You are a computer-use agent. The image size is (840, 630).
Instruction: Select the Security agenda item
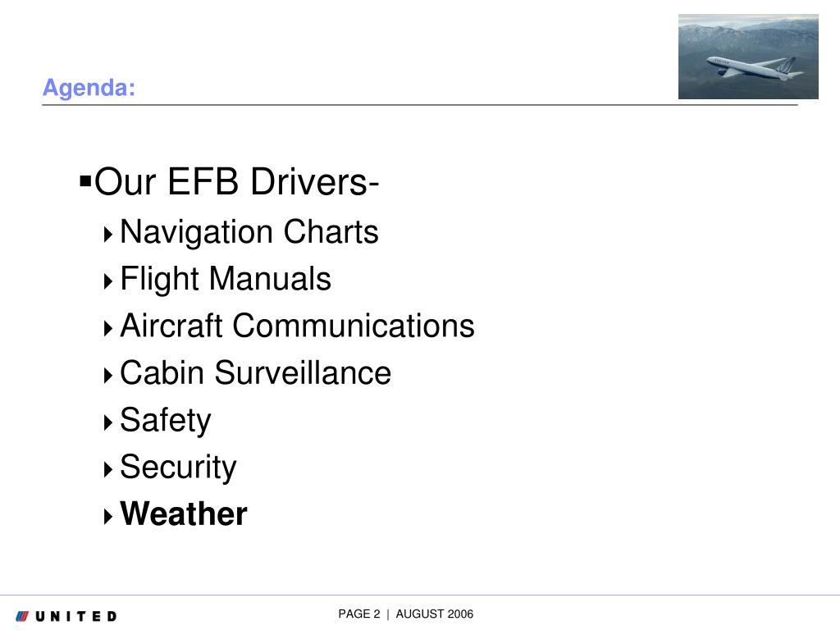pyautogui.click(x=178, y=467)
